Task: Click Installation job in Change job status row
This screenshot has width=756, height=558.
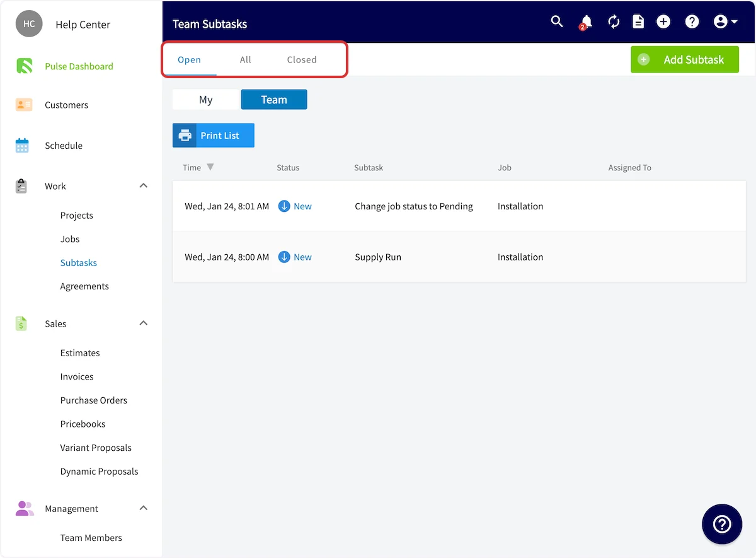Action: [x=520, y=206]
